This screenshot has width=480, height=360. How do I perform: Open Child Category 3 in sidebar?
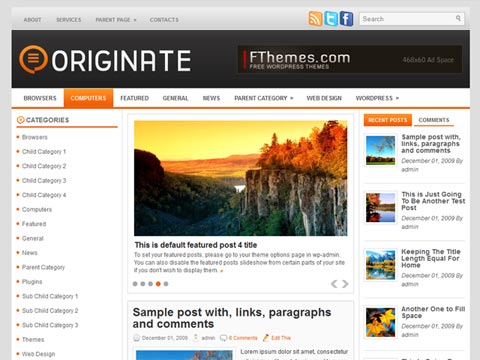(x=44, y=180)
